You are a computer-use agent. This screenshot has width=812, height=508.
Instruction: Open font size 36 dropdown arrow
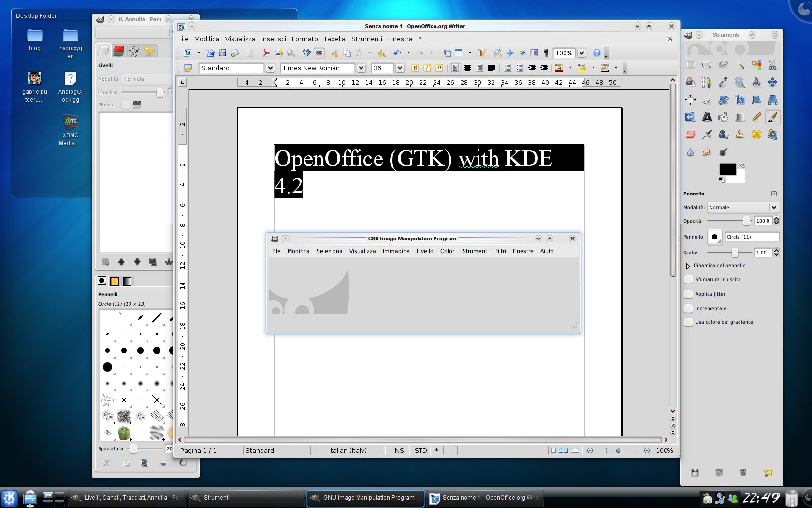(x=400, y=68)
